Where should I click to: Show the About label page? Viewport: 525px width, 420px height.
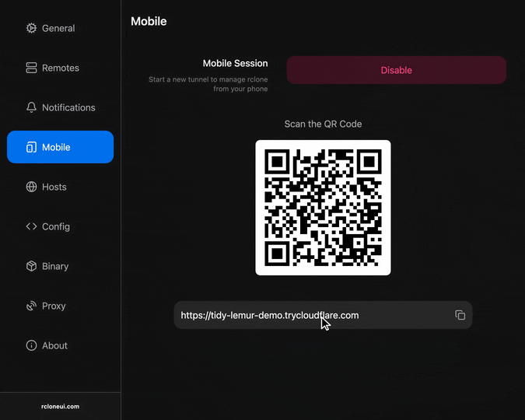[x=54, y=345]
